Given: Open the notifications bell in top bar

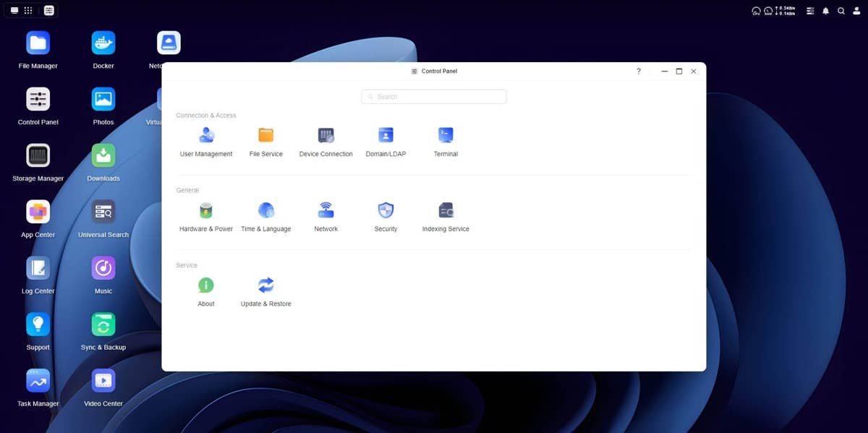Looking at the screenshot, I should tap(826, 11).
